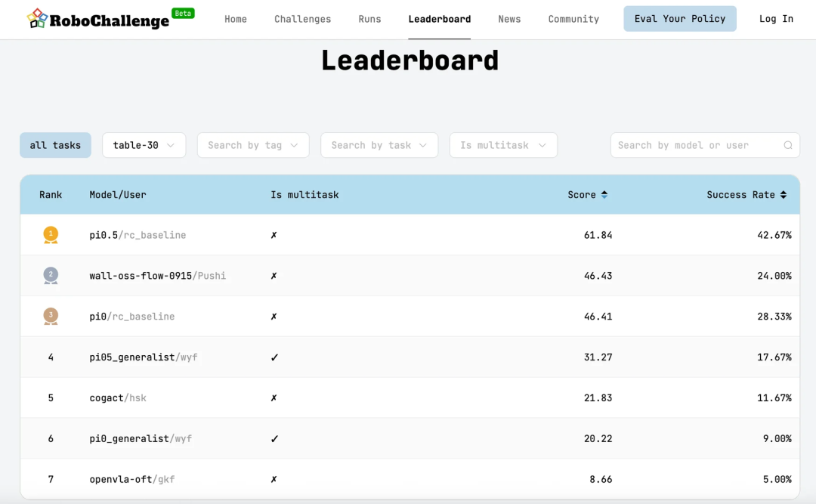This screenshot has height=504, width=816.
Task: Click the silver rank 2 medal icon
Action: (51, 276)
